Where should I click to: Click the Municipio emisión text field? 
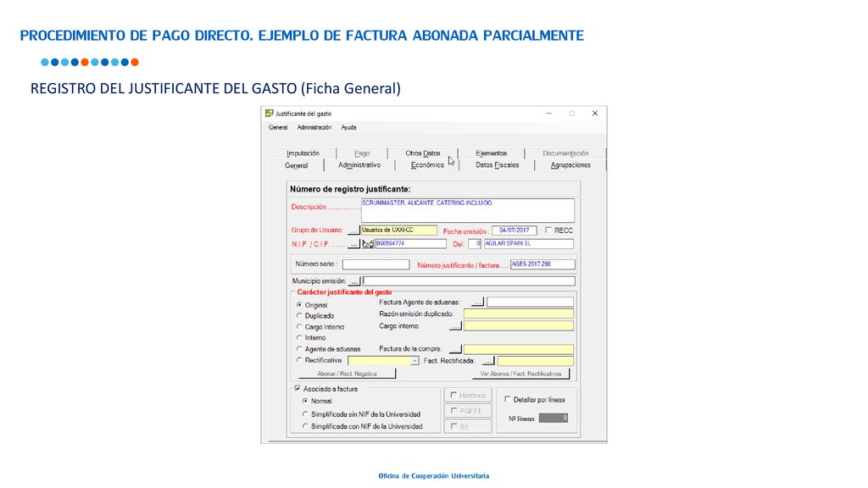click(468, 281)
